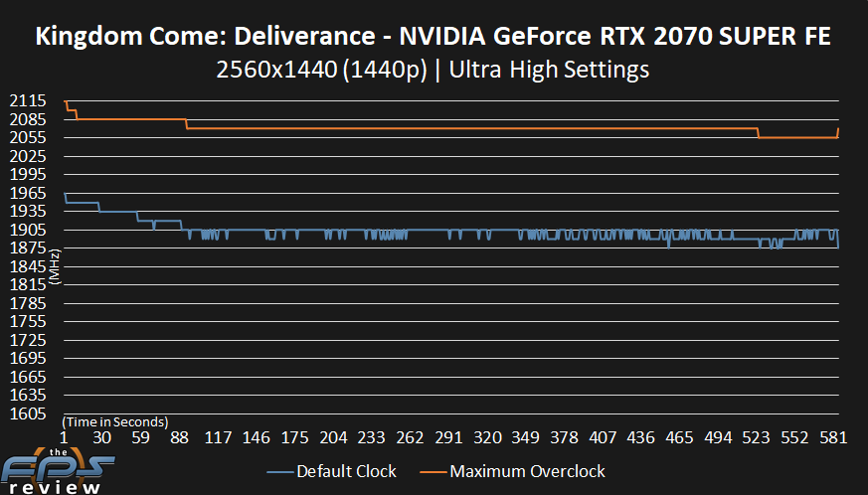This screenshot has height=495, width=868.
Task: Click the x-axis tick label 581
Action: 833,438
